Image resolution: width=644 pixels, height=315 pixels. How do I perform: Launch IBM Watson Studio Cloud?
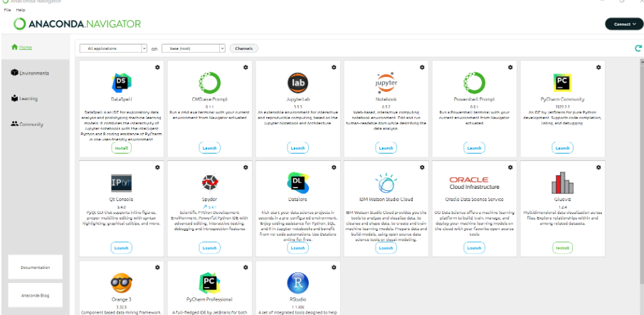point(386,248)
